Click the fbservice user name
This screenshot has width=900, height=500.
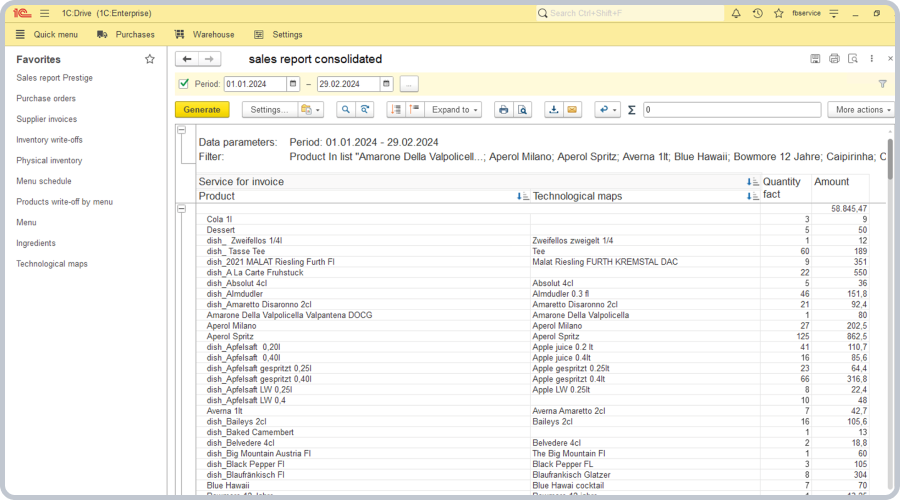pos(806,13)
